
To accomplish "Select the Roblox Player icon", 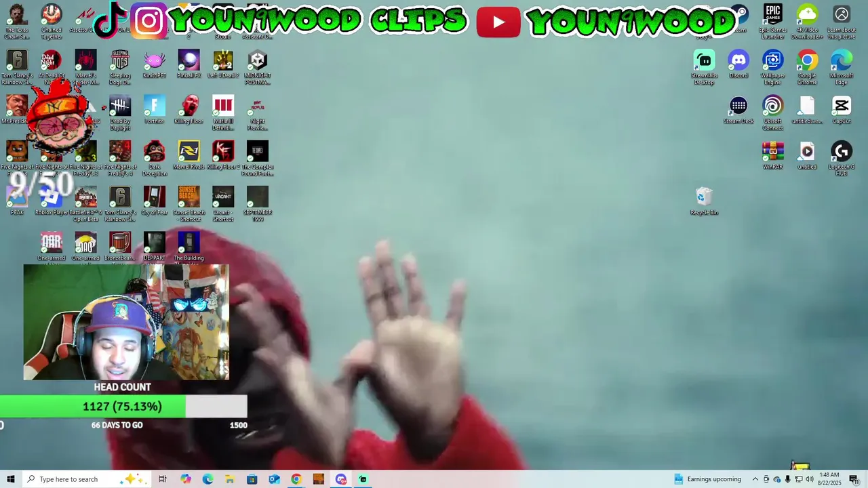I will pos(52,201).
